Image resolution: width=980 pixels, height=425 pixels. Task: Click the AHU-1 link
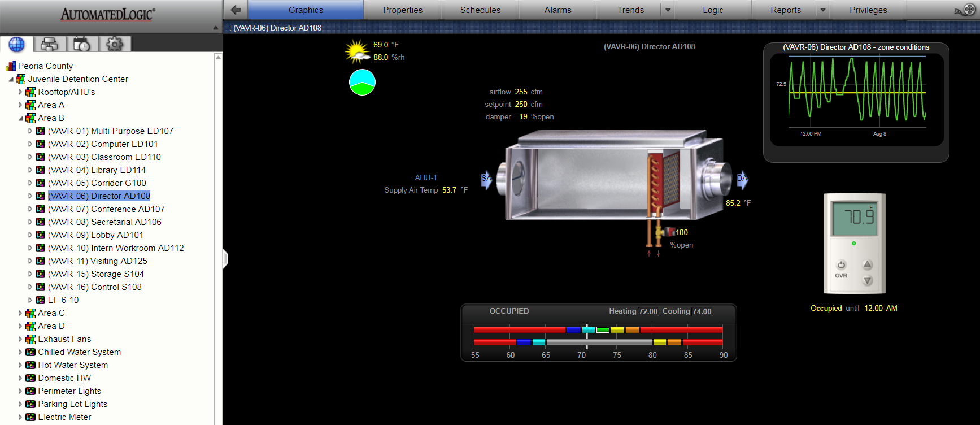click(425, 177)
